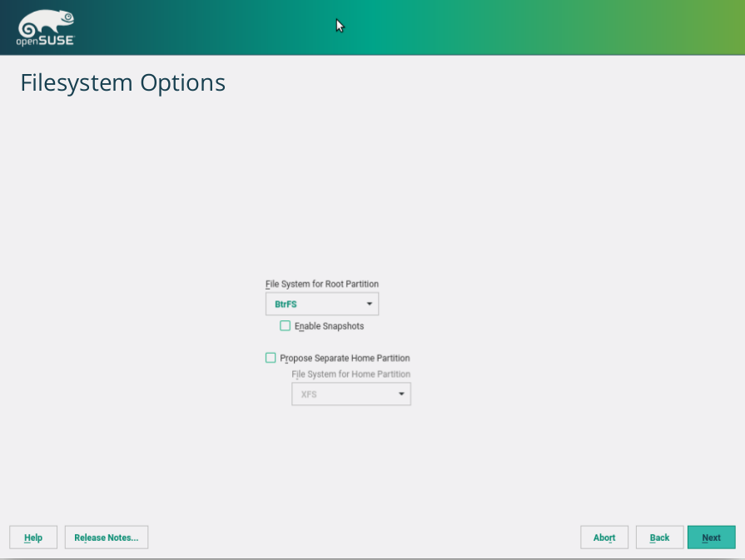
Task: Tick the Enable Snapshots checkbox
Action: point(286,326)
